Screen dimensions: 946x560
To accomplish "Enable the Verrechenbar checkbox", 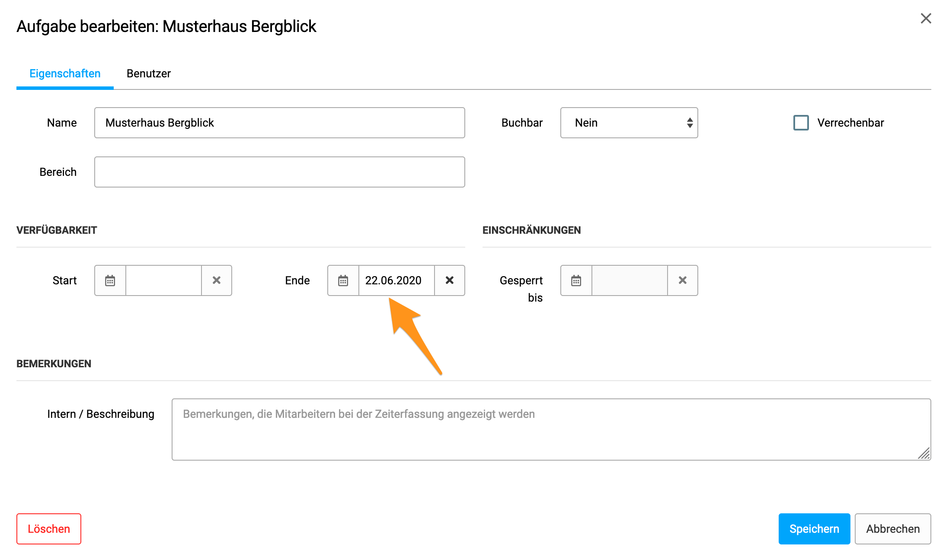I will pos(801,123).
